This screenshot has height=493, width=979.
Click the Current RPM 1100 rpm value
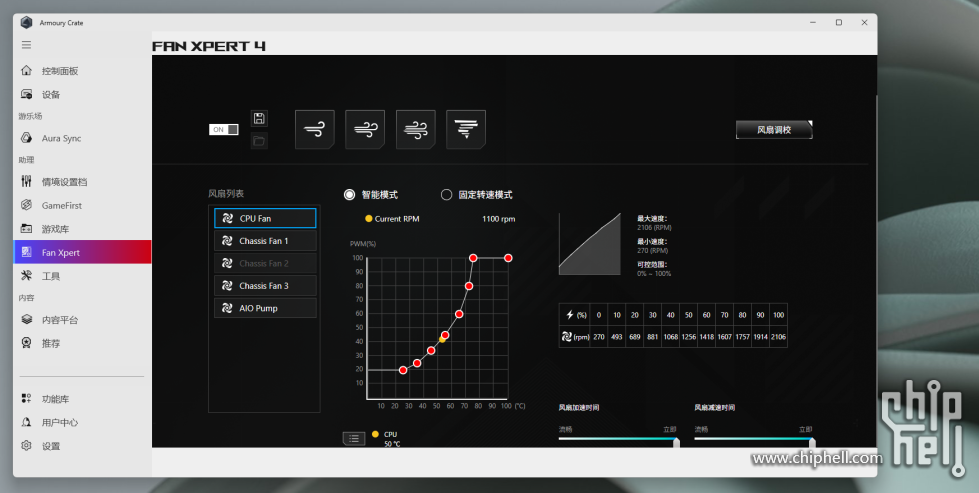tap(498, 219)
